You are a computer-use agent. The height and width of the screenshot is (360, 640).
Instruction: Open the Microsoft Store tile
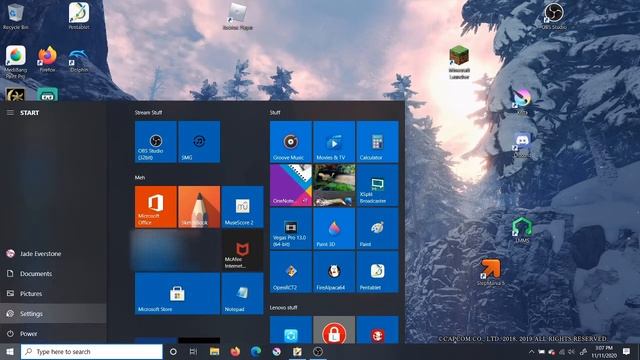click(177, 294)
